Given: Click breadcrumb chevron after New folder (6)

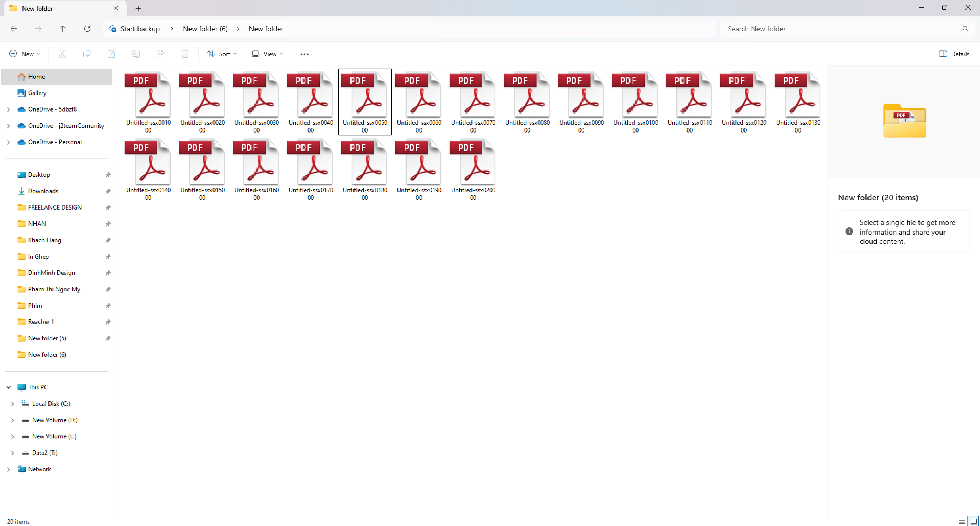Looking at the screenshot, I should coord(238,29).
